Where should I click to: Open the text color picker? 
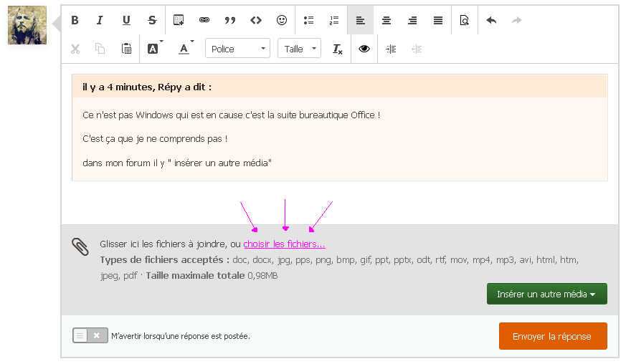(x=184, y=49)
